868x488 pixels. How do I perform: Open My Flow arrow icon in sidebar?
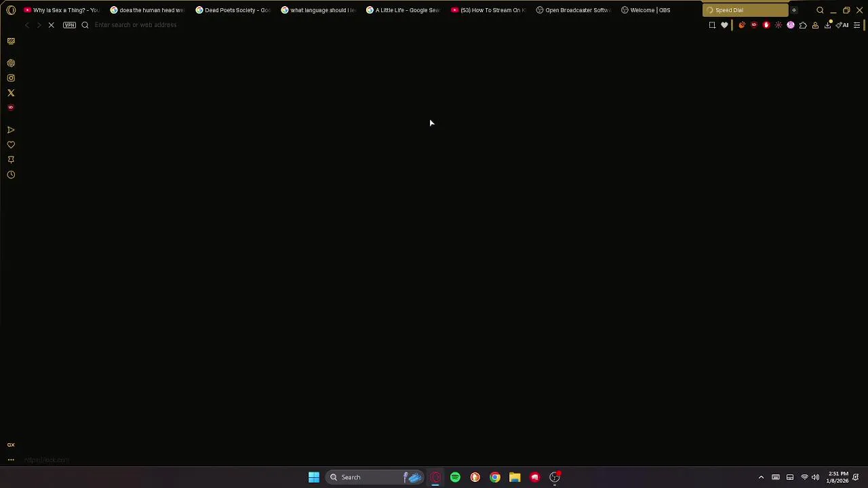tap(11, 130)
